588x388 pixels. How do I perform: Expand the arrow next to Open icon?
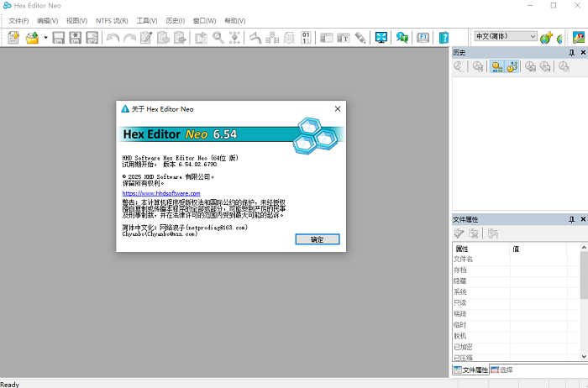(45, 37)
